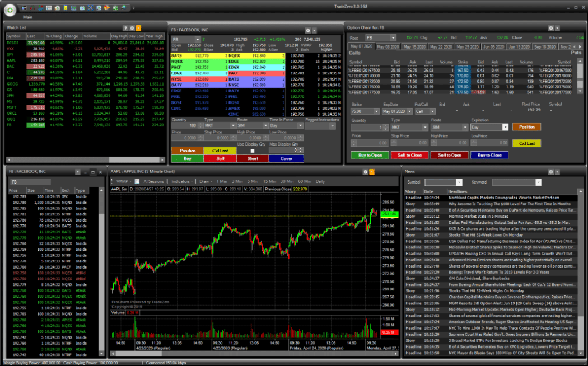The image size is (588, 366).
Task: Switch chart interval to 30 Min
Action: coord(287,181)
